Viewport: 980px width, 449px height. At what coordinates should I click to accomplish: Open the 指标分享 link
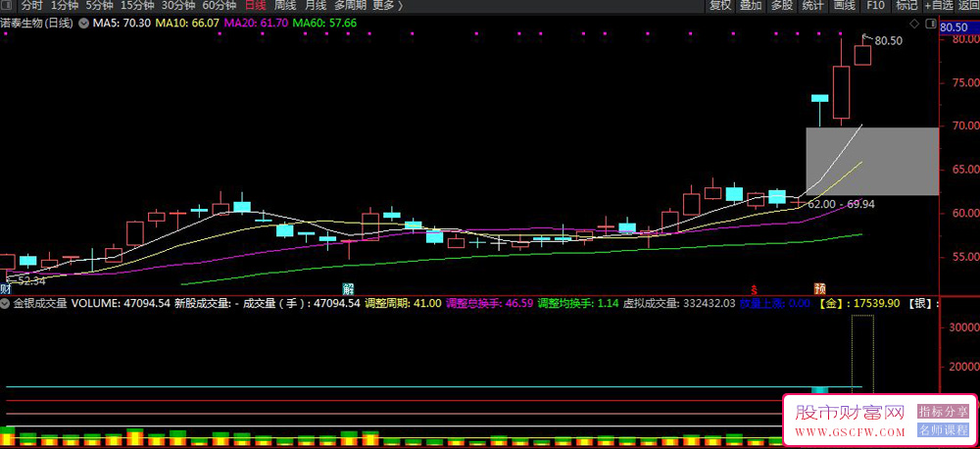[x=943, y=412]
